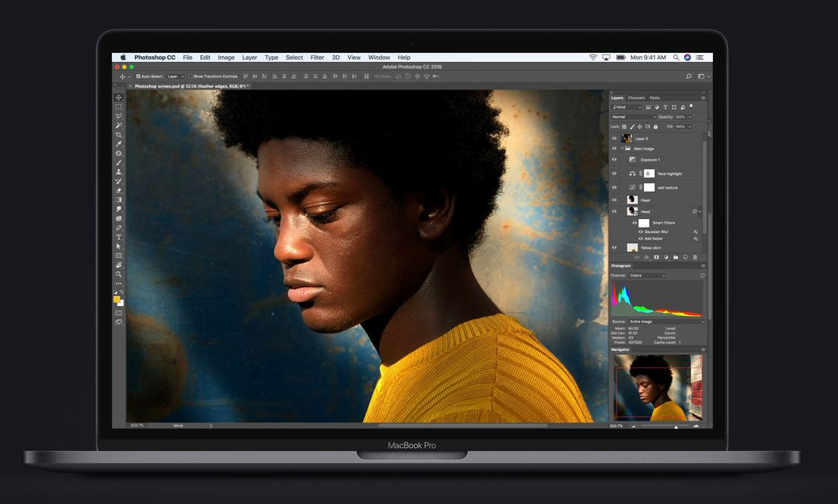The height and width of the screenshot is (504, 838).
Task: Select the Zoom tool
Action: (x=118, y=274)
